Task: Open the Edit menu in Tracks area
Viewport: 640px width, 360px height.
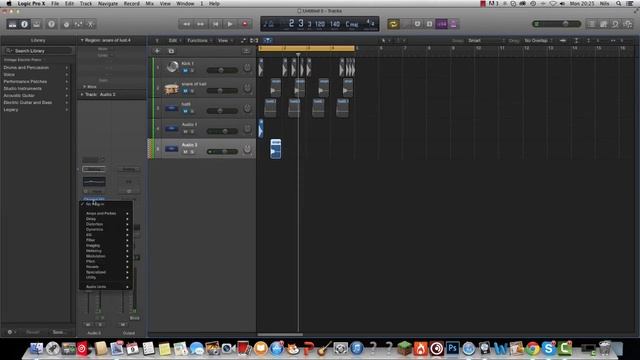Action: coord(174,40)
